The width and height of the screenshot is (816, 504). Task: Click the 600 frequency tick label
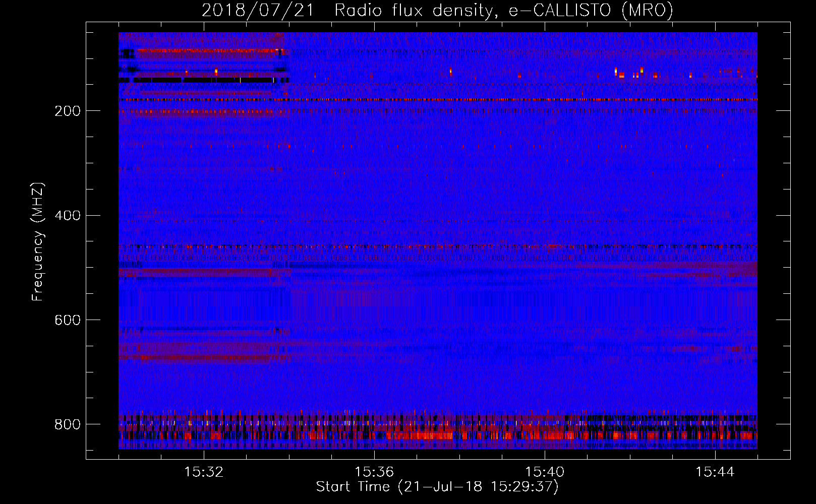[67, 321]
